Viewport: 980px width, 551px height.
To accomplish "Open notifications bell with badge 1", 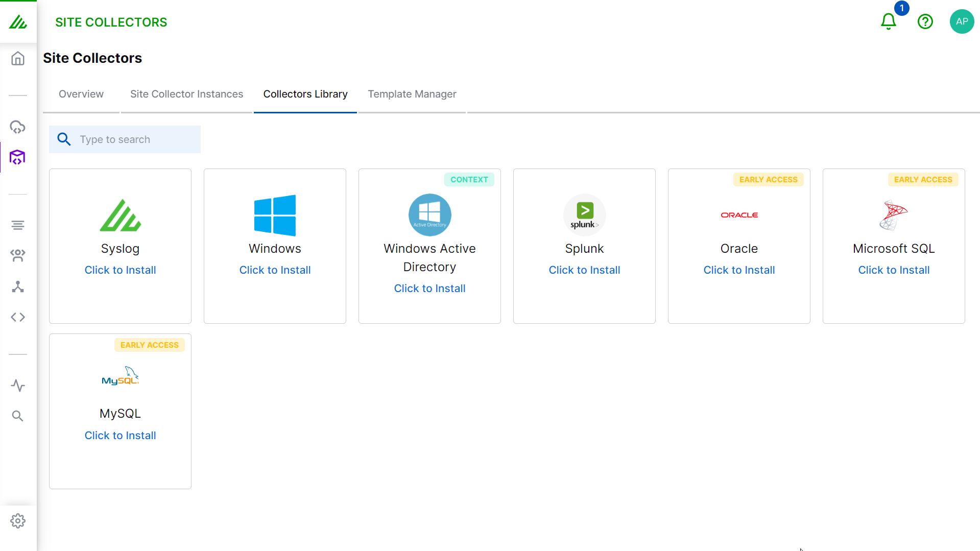I will [889, 21].
